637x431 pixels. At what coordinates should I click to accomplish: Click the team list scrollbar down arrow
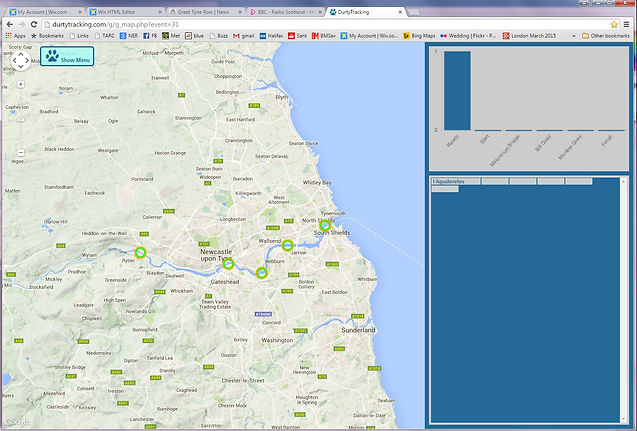tap(624, 419)
